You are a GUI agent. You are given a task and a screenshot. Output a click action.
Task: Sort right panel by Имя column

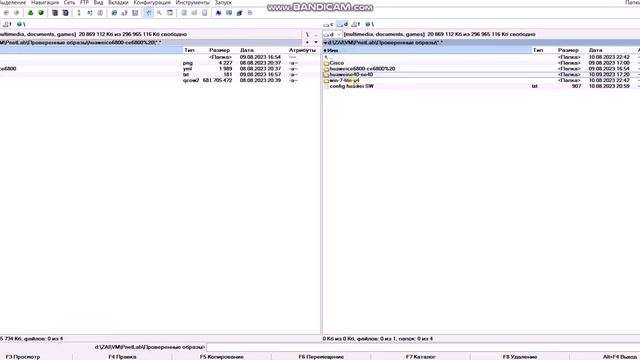(427, 50)
